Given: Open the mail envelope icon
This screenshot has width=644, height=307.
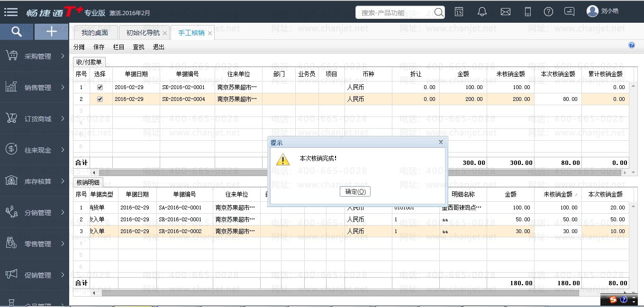Looking at the screenshot, I should (506, 12).
